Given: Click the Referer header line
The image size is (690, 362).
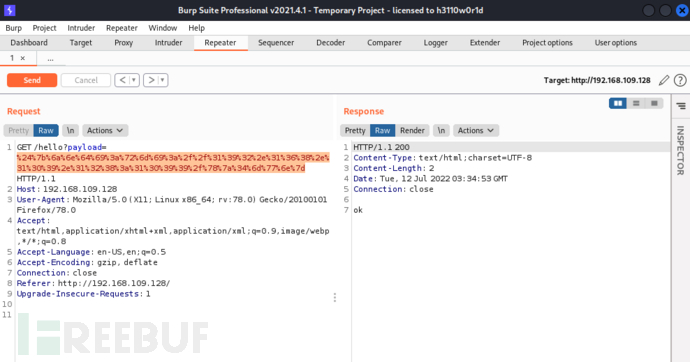Looking at the screenshot, I should (x=93, y=283).
